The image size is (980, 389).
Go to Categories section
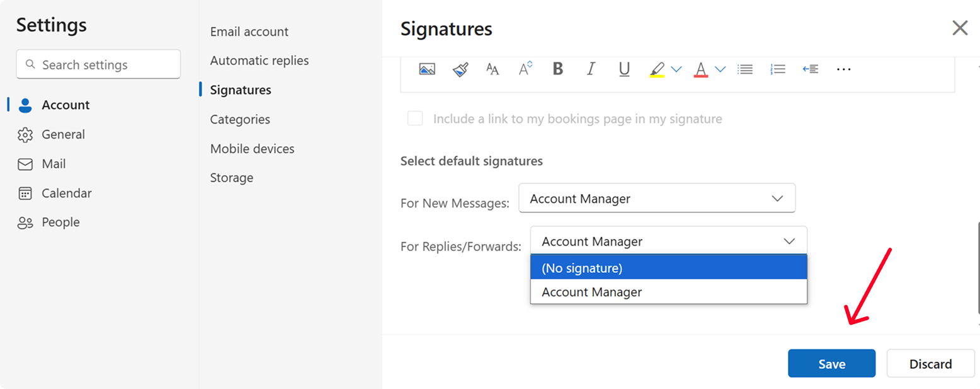[x=240, y=119]
